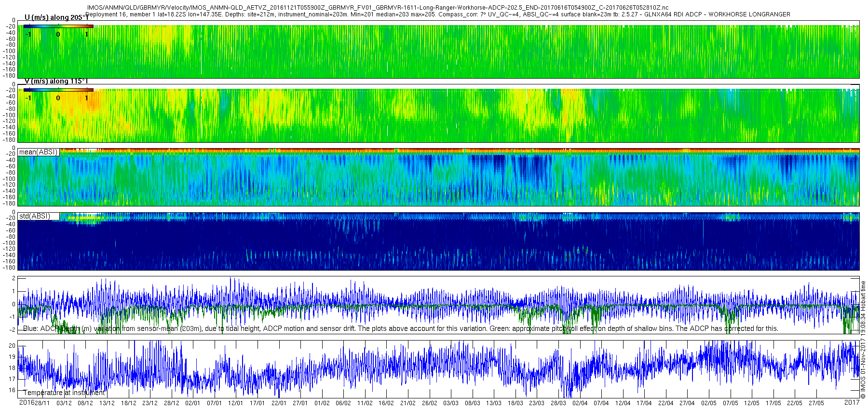Click the '16/02' date tick label

386,403
